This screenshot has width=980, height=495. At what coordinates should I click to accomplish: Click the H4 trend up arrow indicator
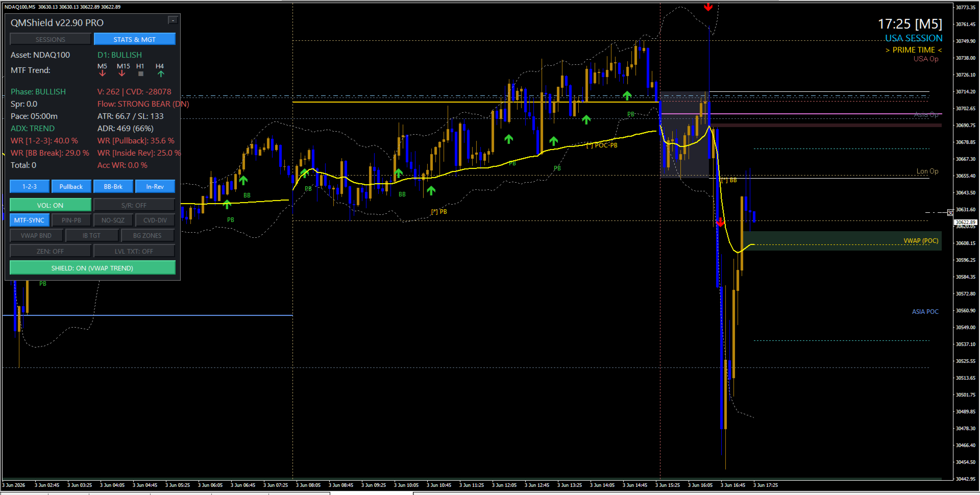coord(161,74)
